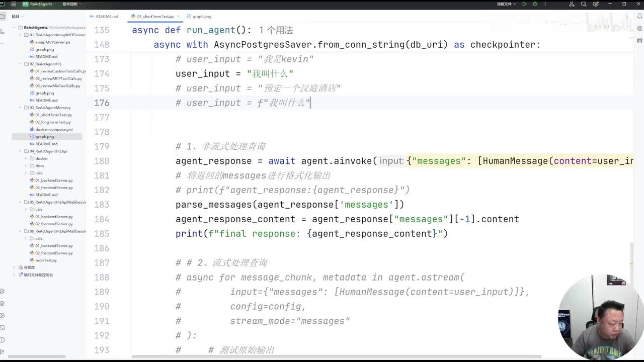Screen dimensions: 644x362
Task: Open the Terminal tool window icon
Action: point(3,328)
